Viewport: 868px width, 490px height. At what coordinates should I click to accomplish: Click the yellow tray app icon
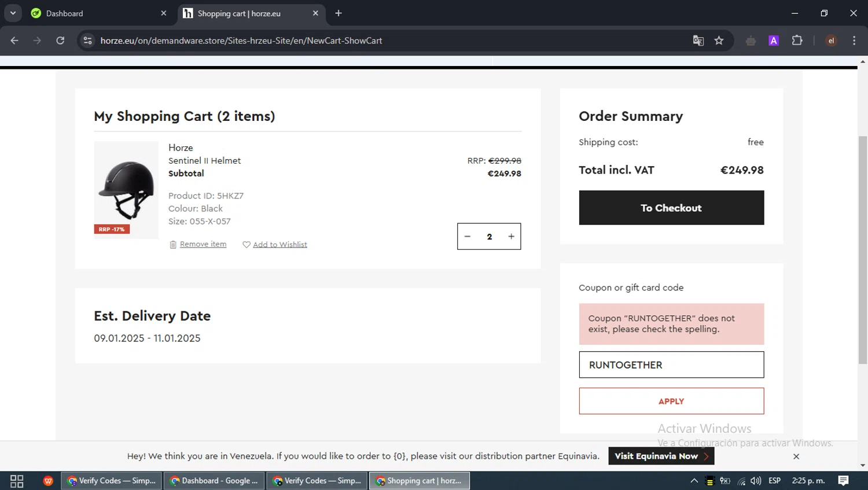click(710, 481)
